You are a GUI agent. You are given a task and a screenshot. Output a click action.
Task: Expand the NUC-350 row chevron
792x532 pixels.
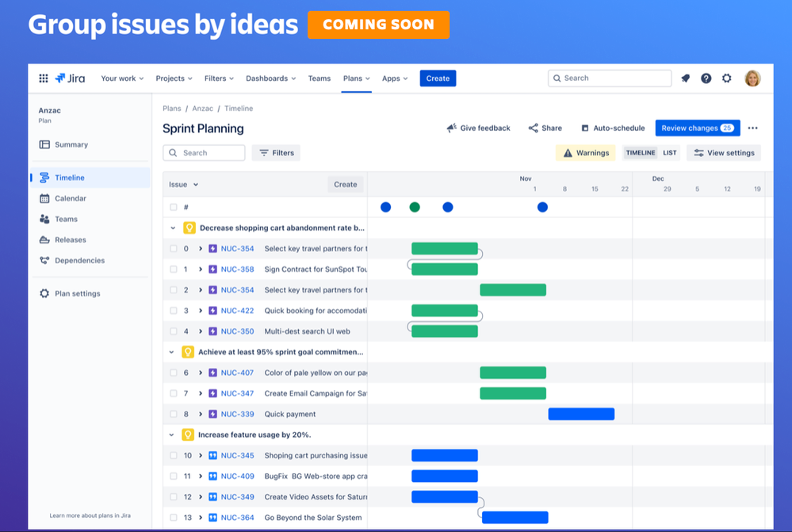click(201, 331)
